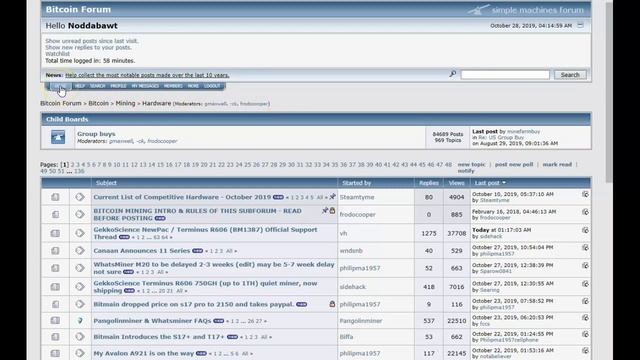Image resolution: width=640 pixels, height=360 pixels.
Task: Click sticky pin icon on Current List of Competitive Hardware
Action: pyautogui.click(x=333, y=197)
